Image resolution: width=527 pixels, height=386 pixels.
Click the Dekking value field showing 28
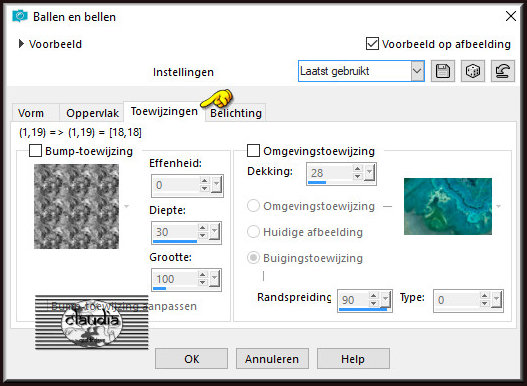330,173
